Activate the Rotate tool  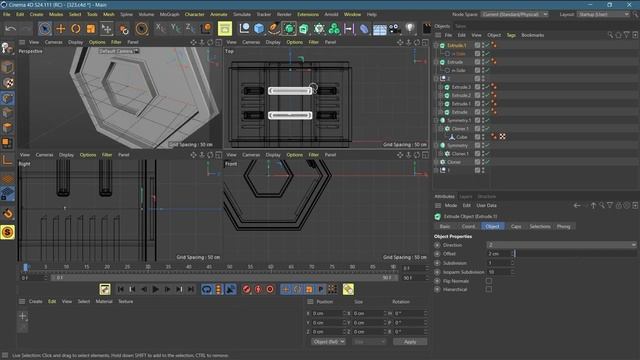[76, 29]
